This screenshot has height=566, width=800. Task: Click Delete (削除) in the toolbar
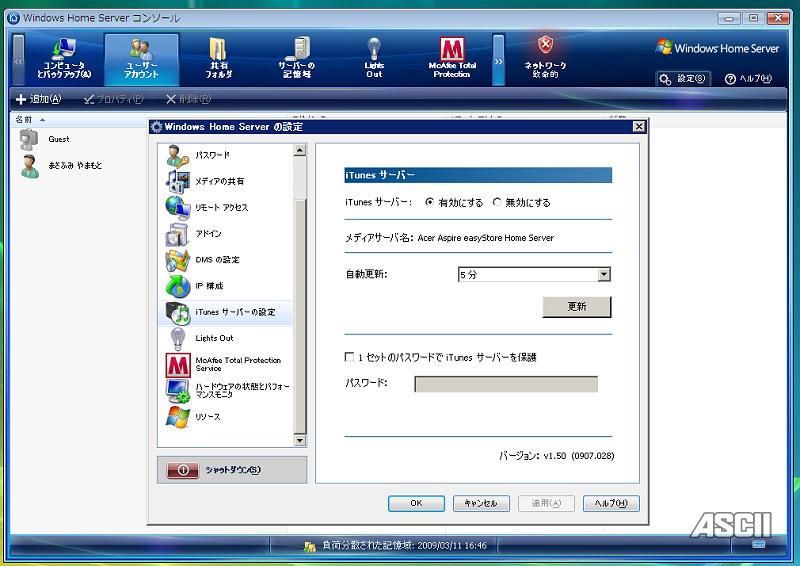pos(188,99)
